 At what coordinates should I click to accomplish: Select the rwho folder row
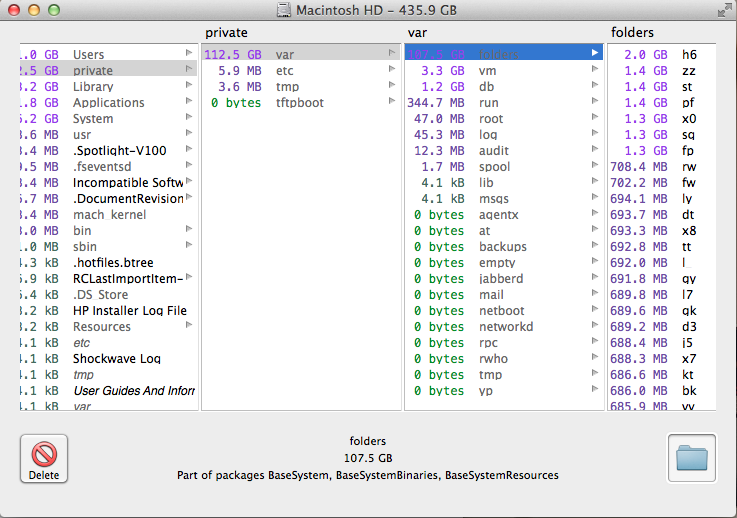coord(504,358)
